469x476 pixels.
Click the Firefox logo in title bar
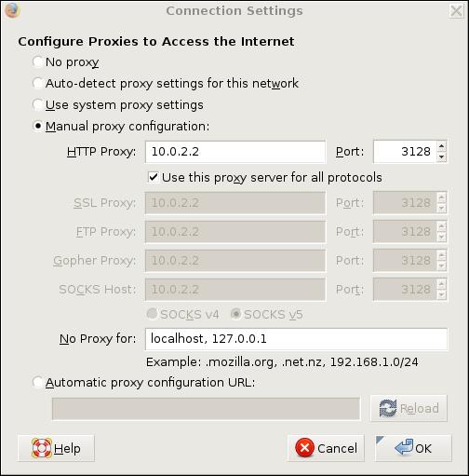(x=12, y=9)
